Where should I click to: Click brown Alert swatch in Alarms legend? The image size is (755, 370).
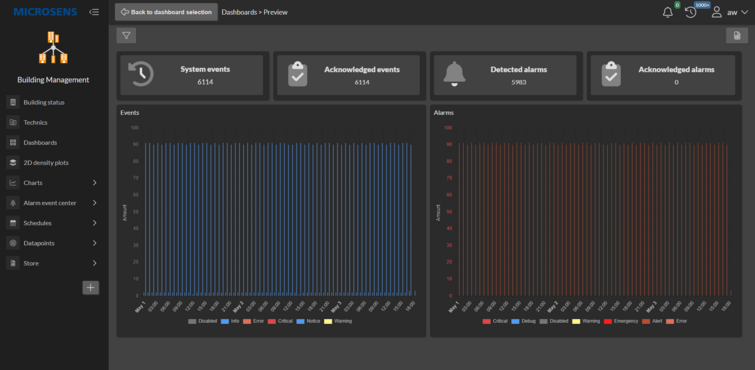point(646,321)
